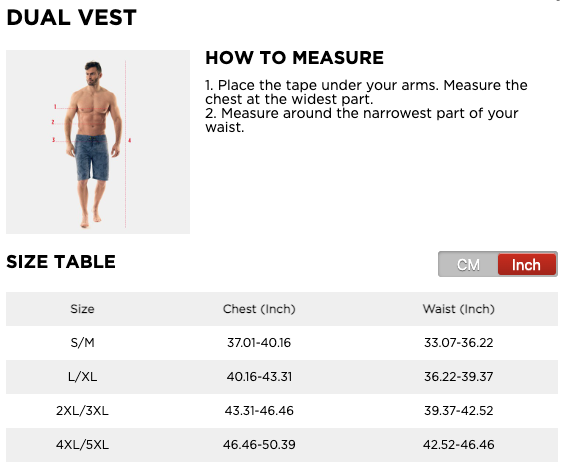Select chest value 43.31-46.46

pyautogui.click(x=259, y=411)
